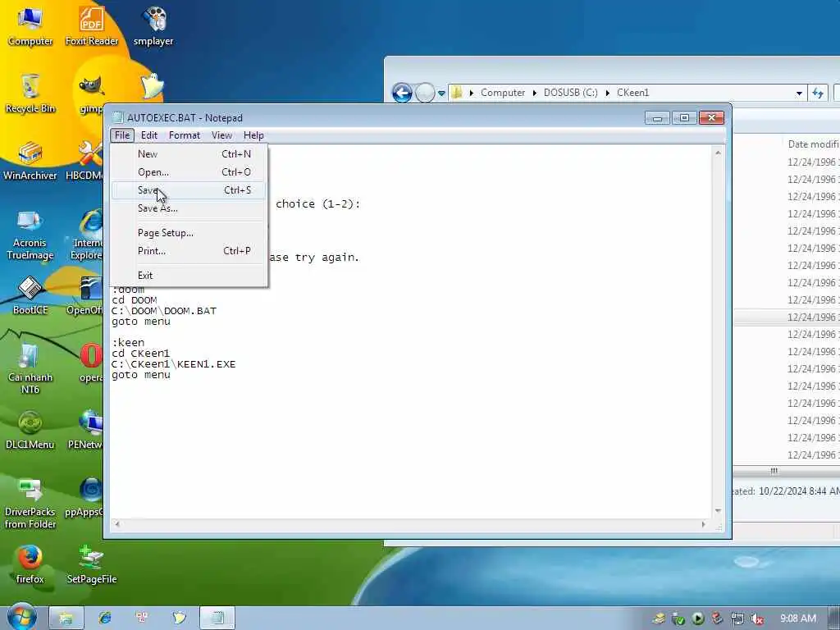Close the open File menu

coord(122,135)
